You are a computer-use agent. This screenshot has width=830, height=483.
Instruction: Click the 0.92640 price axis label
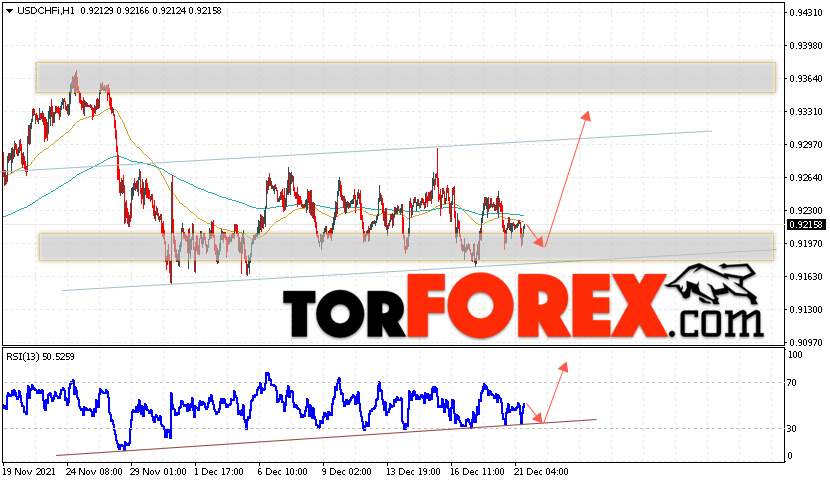pyautogui.click(x=806, y=178)
